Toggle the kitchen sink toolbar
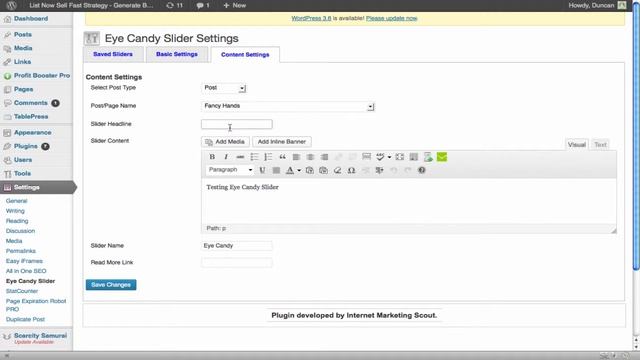The width and height of the screenshot is (640, 360). click(x=413, y=157)
